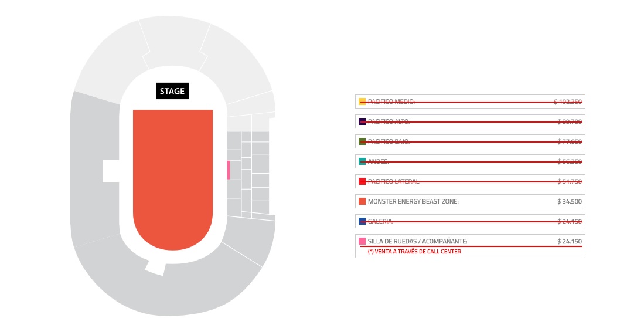
Task: Click the olive green Pacifico Bajo swatch
Action: pyautogui.click(x=362, y=141)
